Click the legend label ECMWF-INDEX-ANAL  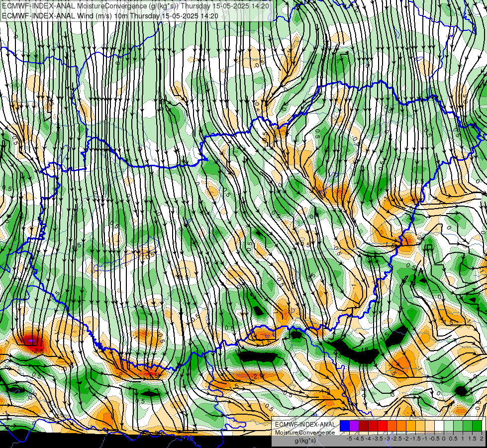click(x=305, y=425)
